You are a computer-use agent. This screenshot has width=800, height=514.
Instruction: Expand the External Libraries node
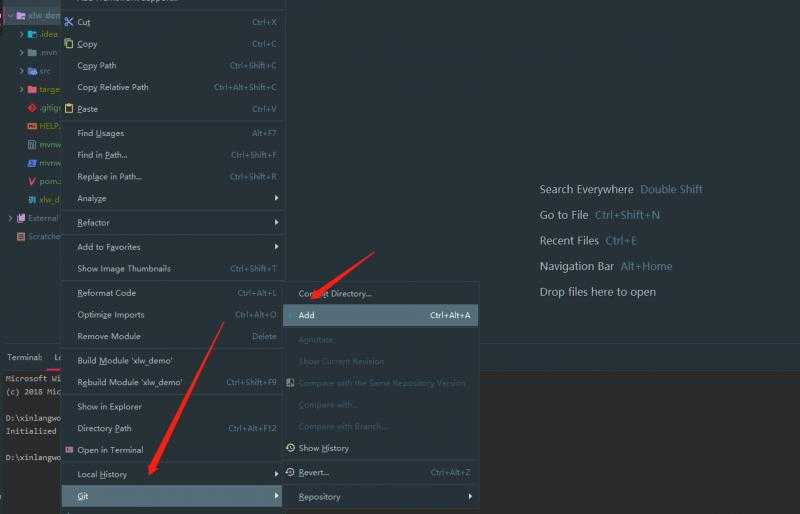[10, 218]
